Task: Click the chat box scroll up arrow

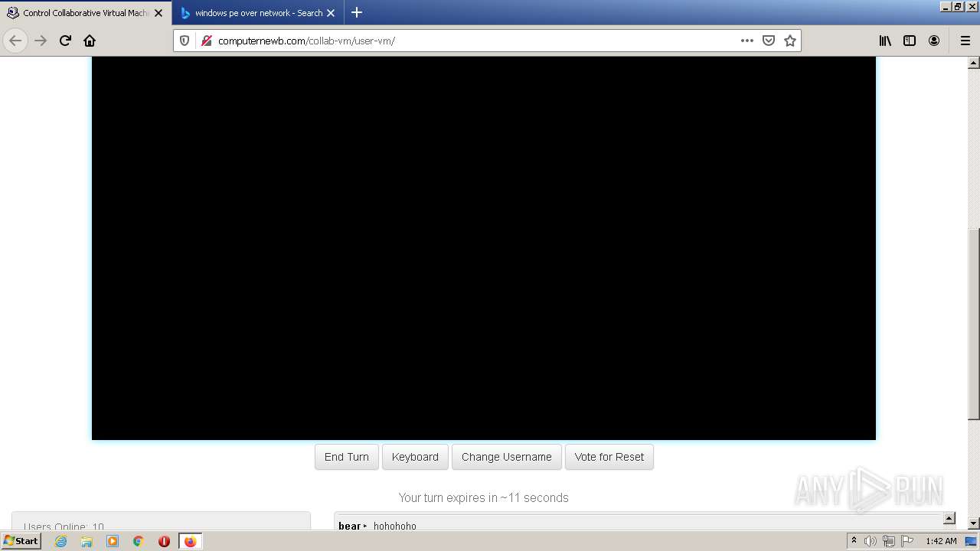Action: pos(949,519)
